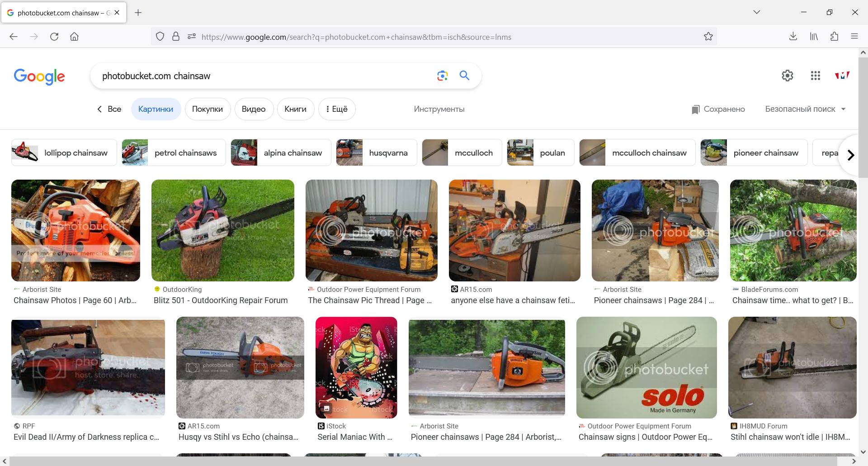
Task: Expand Безопасный поиск dropdown
Action: [x=805, y=109]
